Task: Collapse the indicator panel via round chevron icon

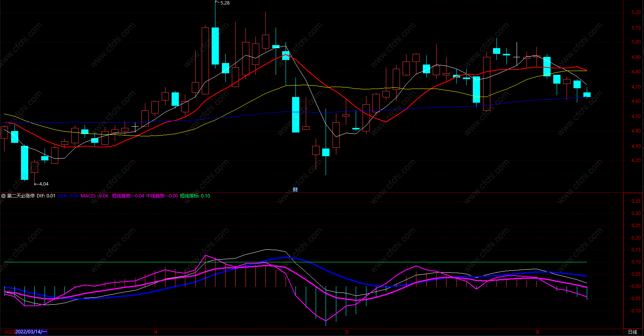Action: 3,196
